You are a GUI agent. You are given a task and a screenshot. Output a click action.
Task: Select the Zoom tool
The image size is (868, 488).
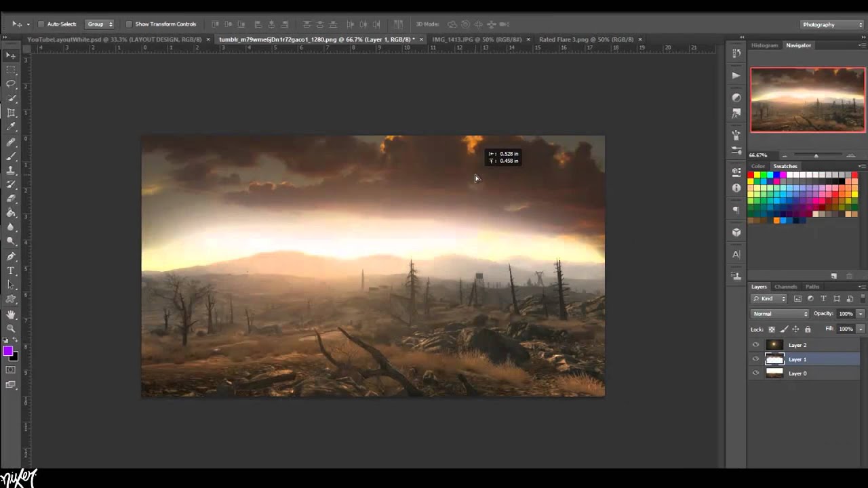click(11, 329)
